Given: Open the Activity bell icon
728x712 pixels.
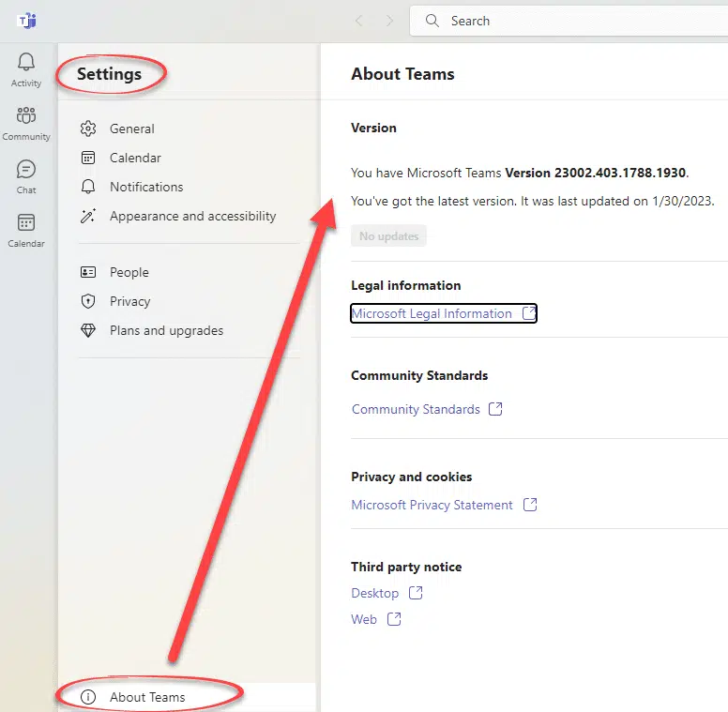Looking at the screenshot, I should [26, 62].
